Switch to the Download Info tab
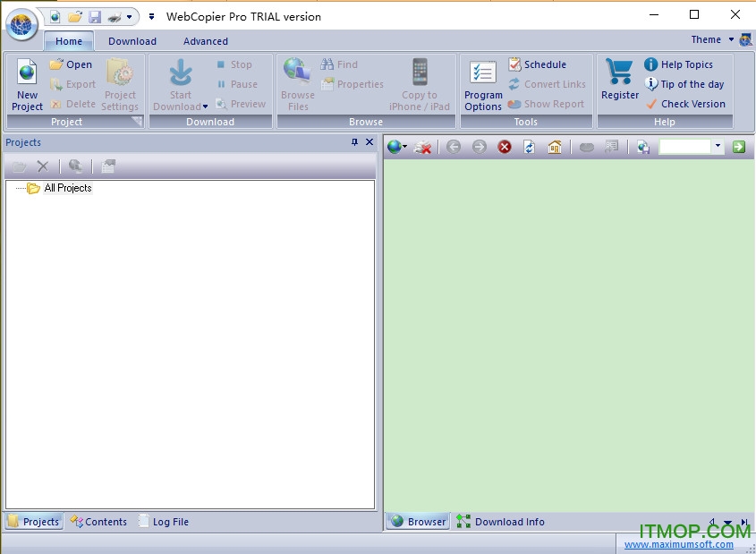 point(500,521)
